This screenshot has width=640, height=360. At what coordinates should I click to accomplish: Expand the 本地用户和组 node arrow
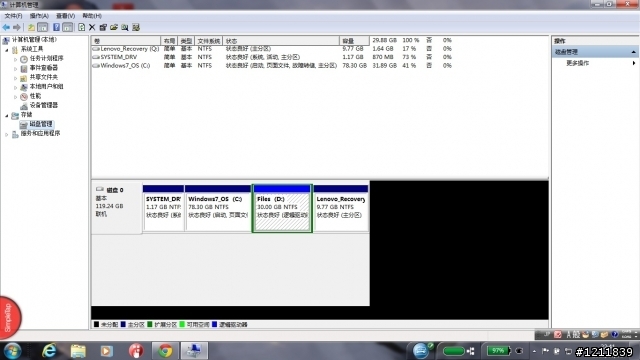point(16,87)
